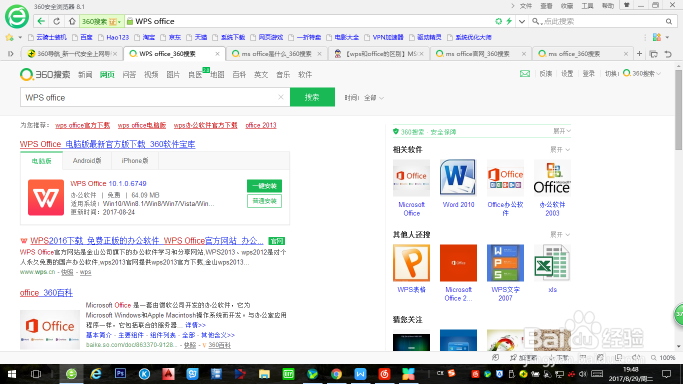Click the lightning speed mode icon
This screenshot has width=683, height=384.
pos(509,21)
